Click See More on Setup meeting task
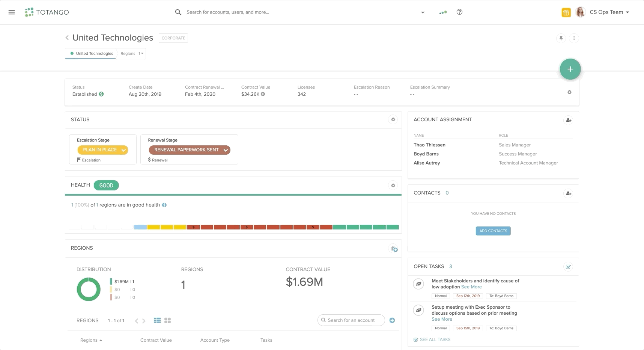 442,319
